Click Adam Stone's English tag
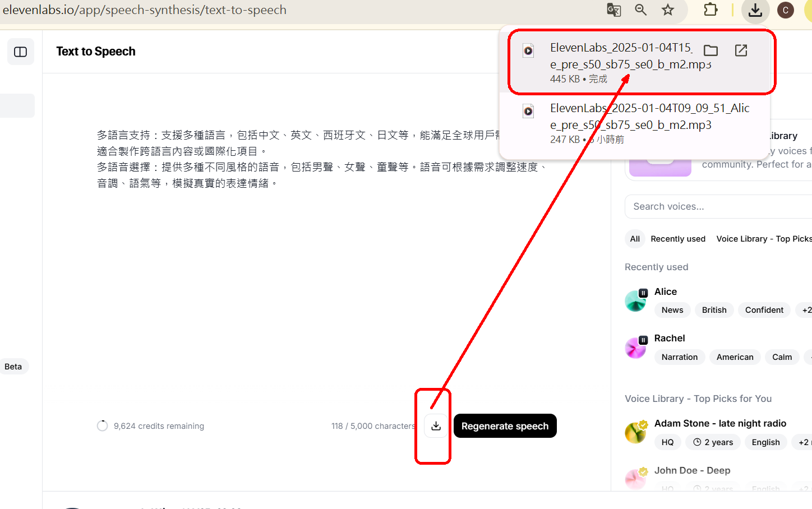The height and width of the screenshot is (509, 812). (x=765, y=442)
